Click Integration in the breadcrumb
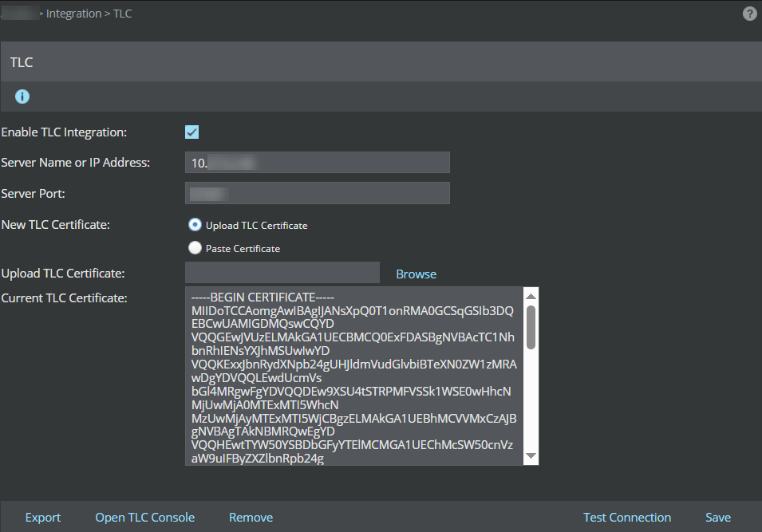762x532 pixels. pos(74,14)
